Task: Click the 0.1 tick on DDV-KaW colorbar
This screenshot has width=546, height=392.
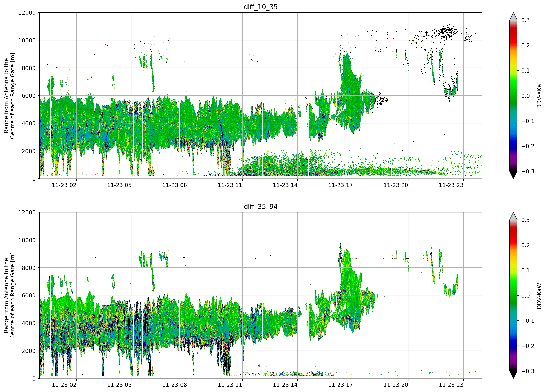Action: (x=526, y=270)
